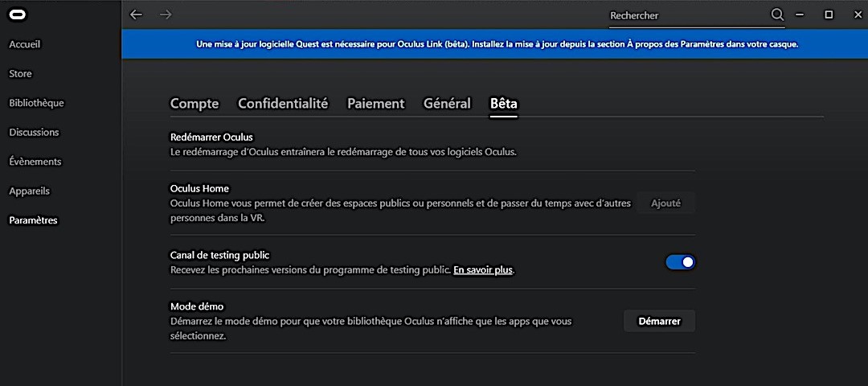Image resolution: width=868 pixels, height=386 pixels.
Task: Click the Redémarrer Oculus option
Action: pos(211,137)
